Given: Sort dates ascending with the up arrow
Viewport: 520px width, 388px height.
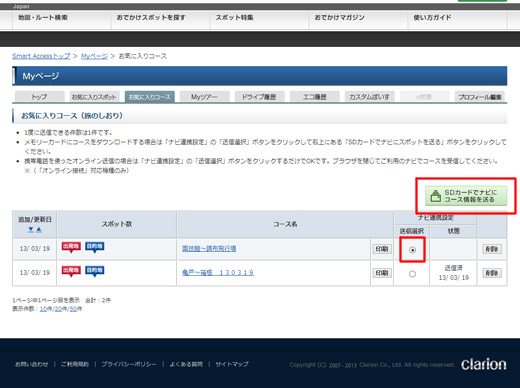Looking at the screenshot, I should click(x=39, y=229).
